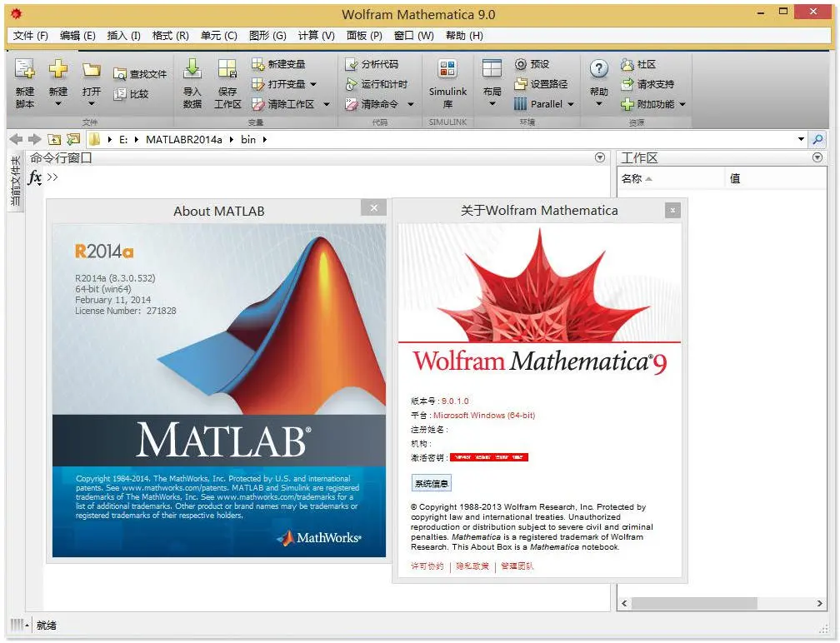Viewport: 840px width, 643px height.
Task: Open the 格式 (R) menu
Action: pos(170,36)
